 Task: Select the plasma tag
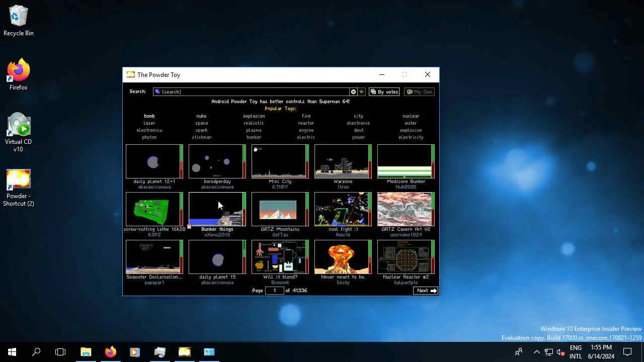pos(254,130)
